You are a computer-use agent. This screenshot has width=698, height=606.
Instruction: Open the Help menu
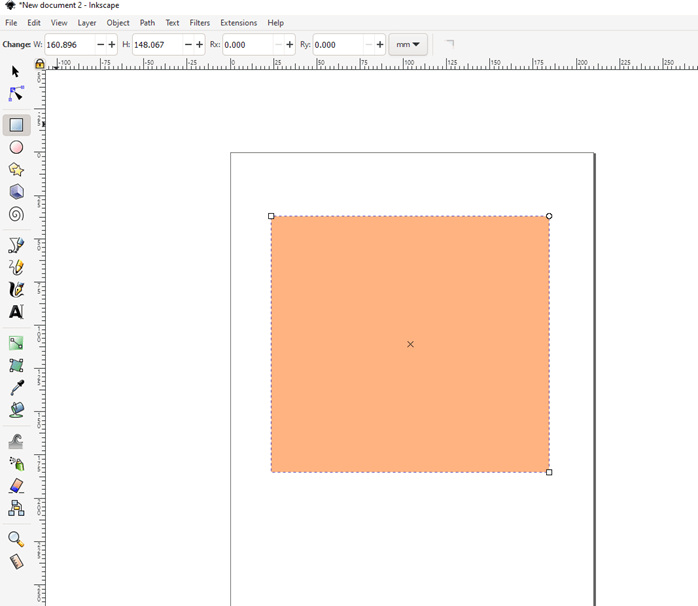tap(276, 23)
